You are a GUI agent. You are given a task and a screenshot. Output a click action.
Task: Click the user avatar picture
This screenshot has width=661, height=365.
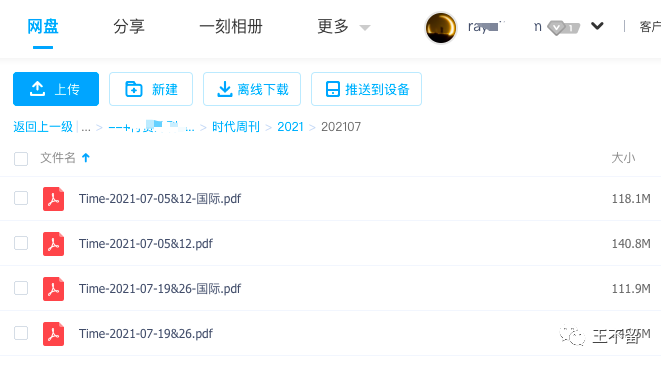[441, 27]
